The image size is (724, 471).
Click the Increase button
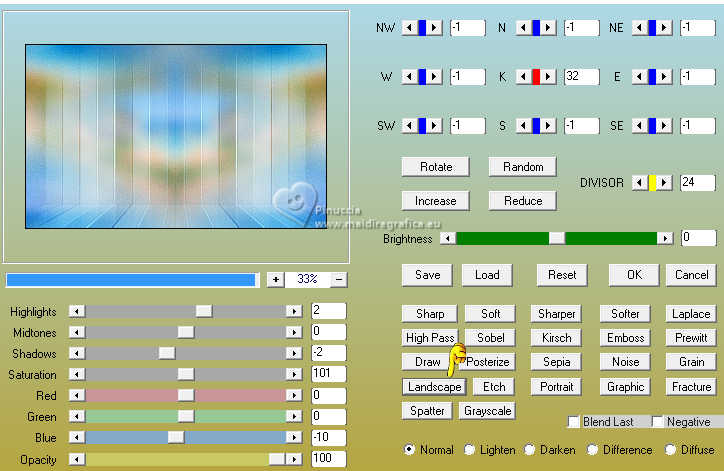coord(436,201)
